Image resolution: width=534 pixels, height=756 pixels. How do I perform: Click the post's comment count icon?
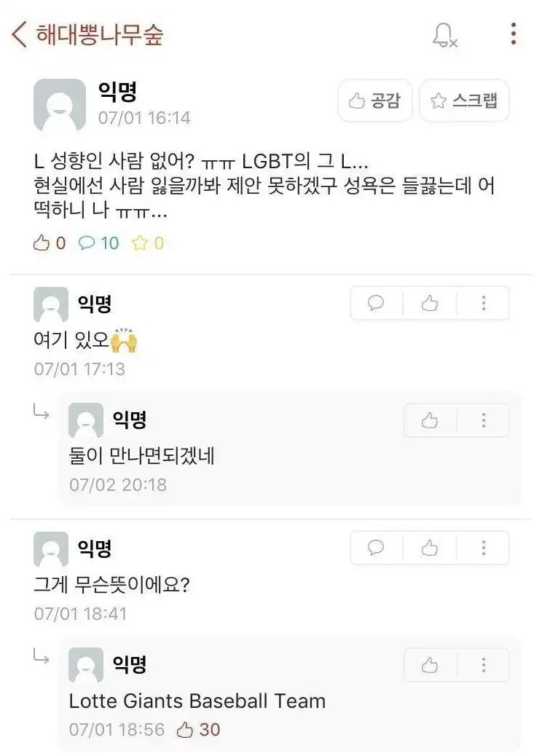[87, 243]
